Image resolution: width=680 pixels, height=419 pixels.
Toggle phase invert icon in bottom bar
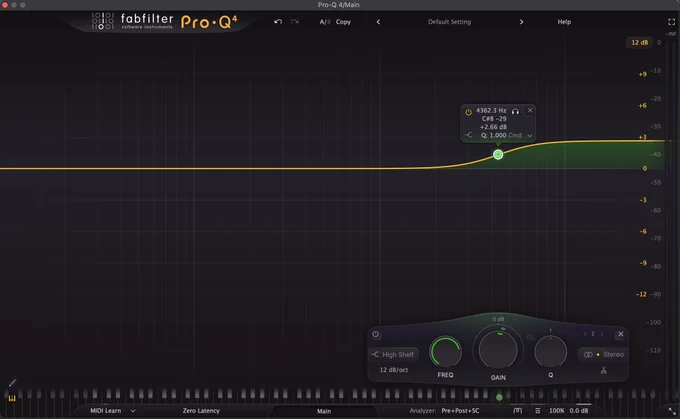[517, 410]
